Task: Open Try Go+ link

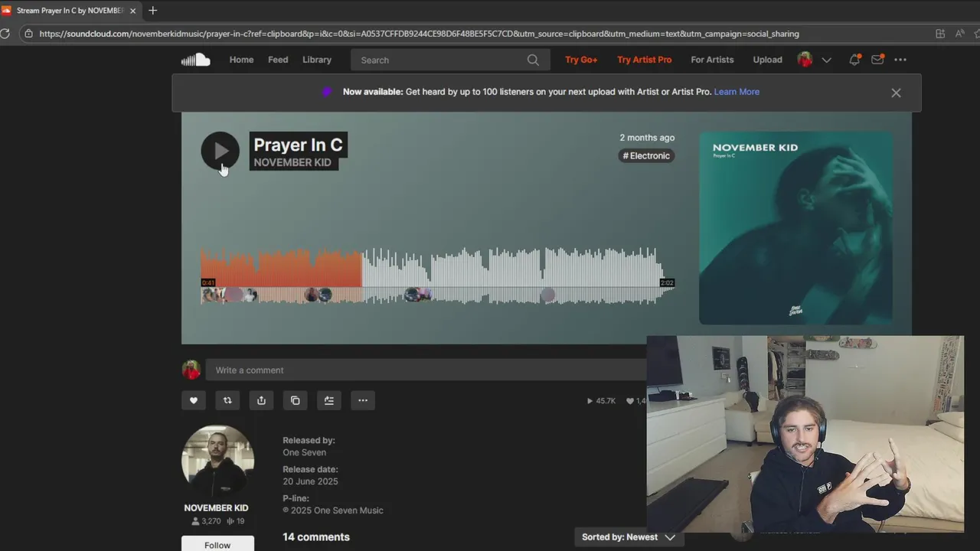Action: (x=581, y=60)
